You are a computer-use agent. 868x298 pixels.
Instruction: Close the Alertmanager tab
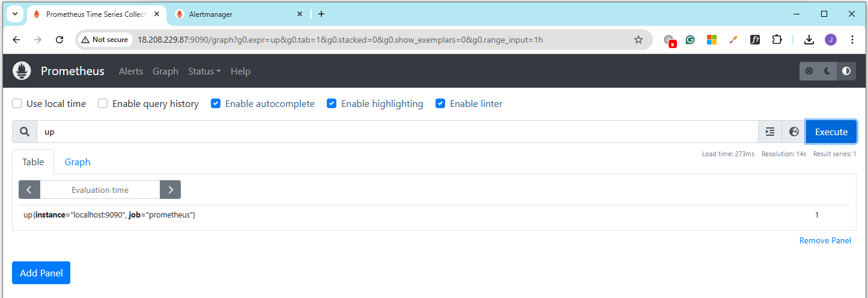299,14
